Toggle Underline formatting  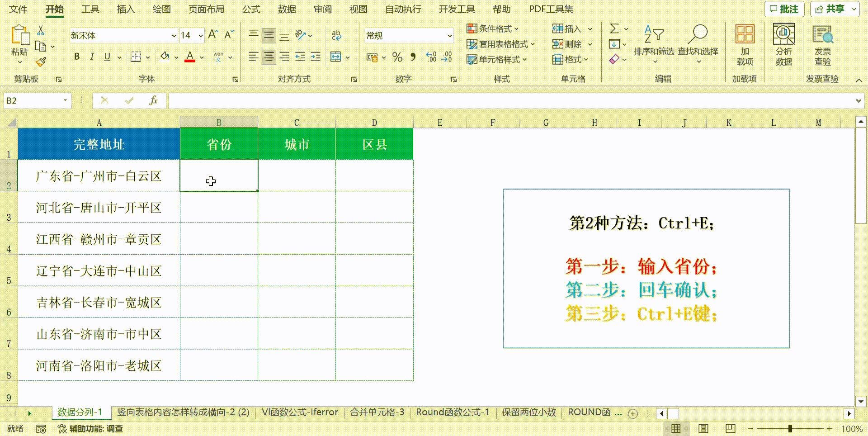pos(107,57)
